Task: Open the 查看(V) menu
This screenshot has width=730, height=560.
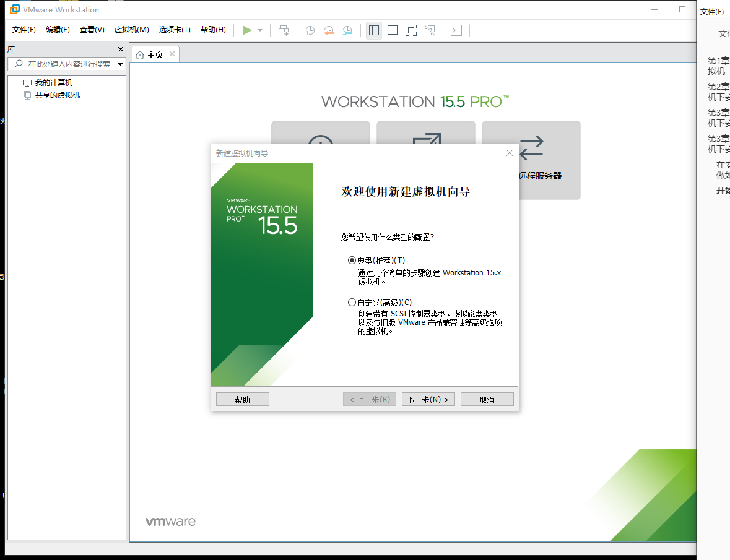Action: [92, 30]
